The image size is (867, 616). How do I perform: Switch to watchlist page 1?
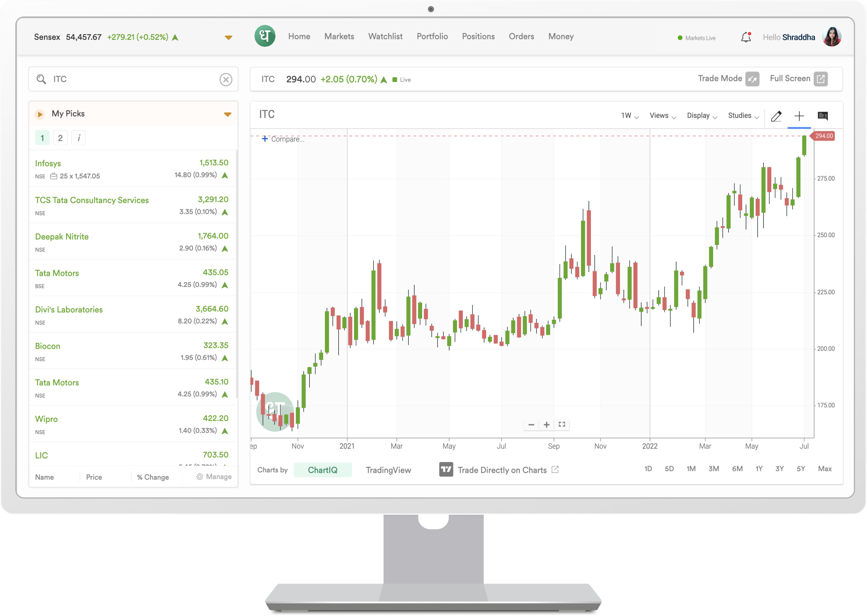[42, 138]
